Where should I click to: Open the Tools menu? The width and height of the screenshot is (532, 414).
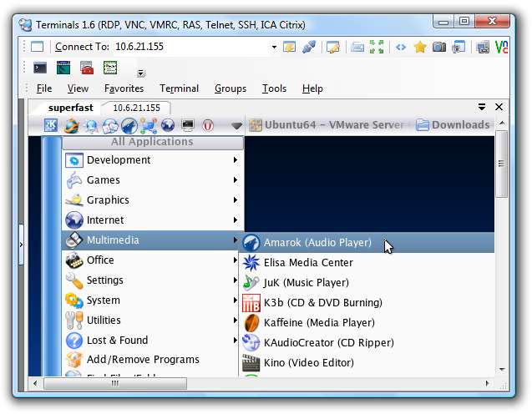pos(274,88)
